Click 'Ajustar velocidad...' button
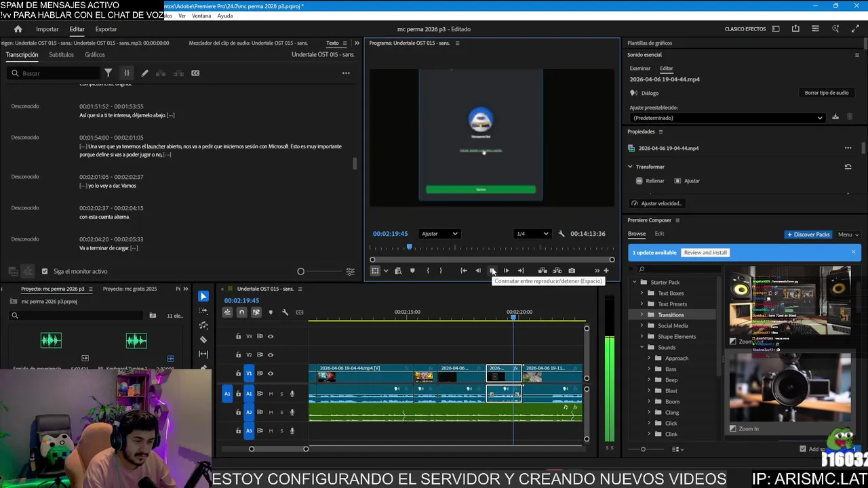This screenshot has height=488, width=868. (x=656, y=203)
